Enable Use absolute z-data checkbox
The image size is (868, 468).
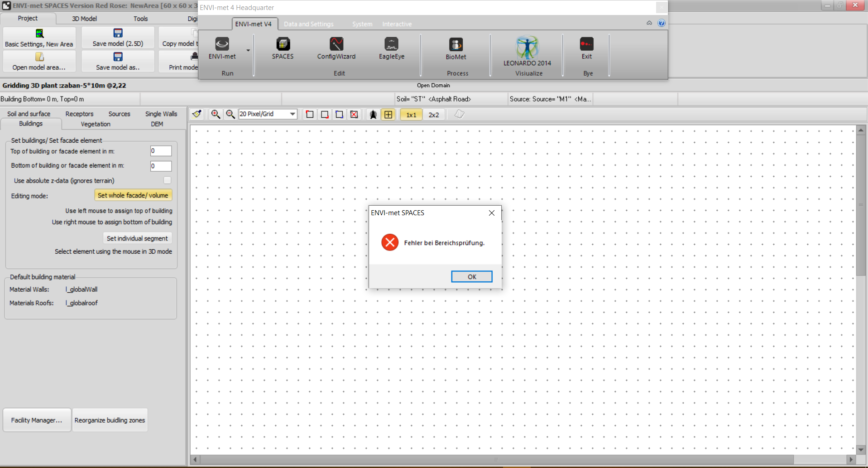[167, 180]
